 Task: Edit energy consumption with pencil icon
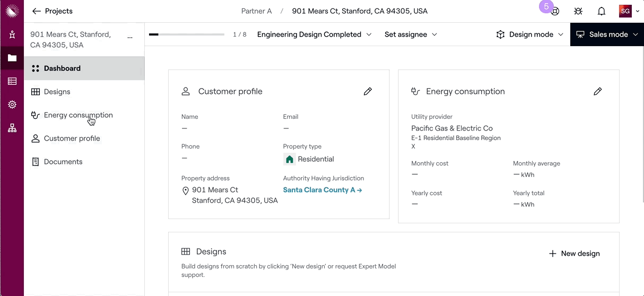point(597,91)
